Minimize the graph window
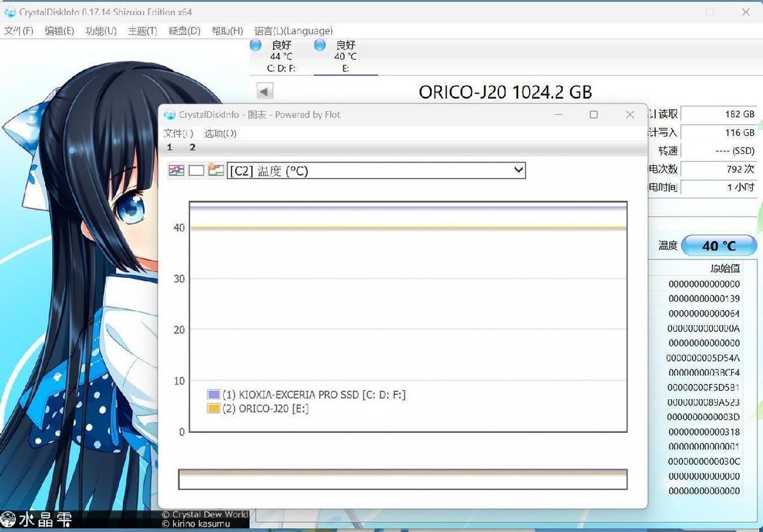 point(559,114)
